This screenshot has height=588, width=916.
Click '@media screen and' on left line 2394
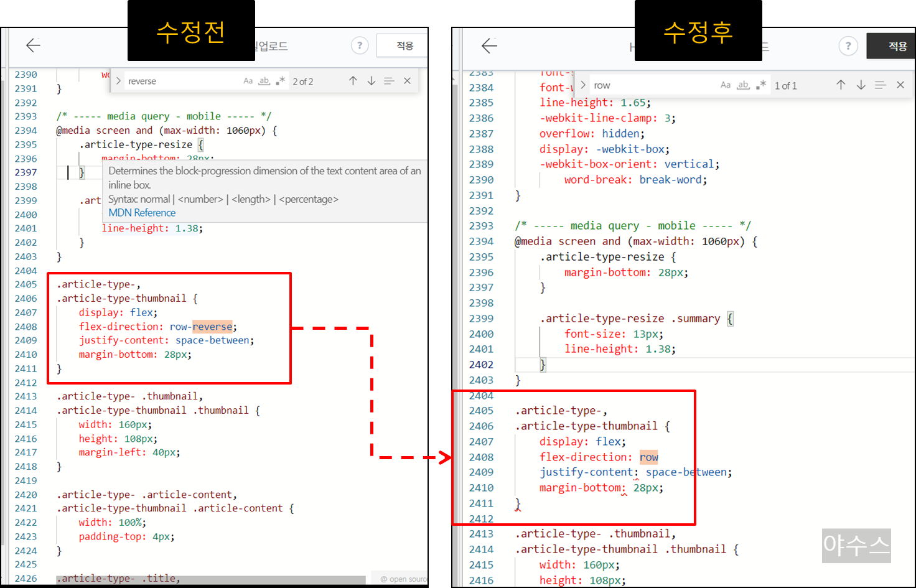pos(105,131)
